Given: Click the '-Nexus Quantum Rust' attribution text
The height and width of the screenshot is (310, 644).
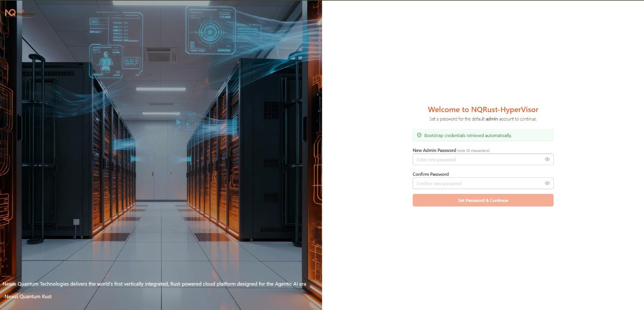Looking at the screenshot, I should click(x=27, y=296).
